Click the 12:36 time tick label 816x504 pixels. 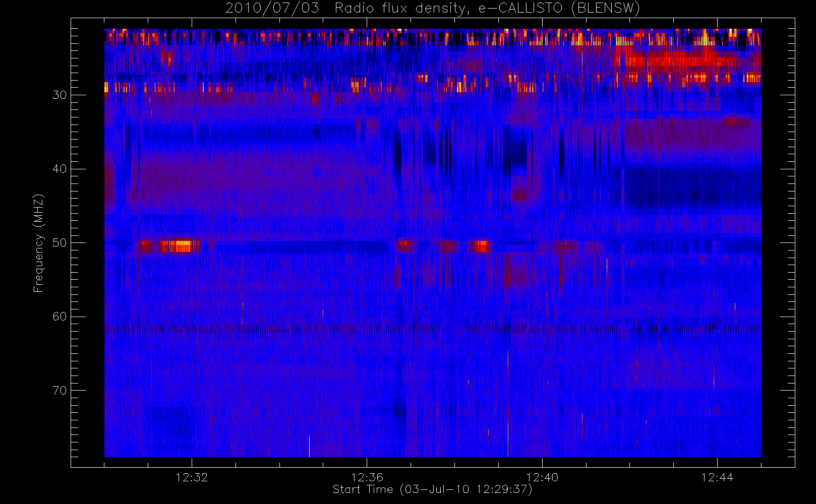(367, 477)
